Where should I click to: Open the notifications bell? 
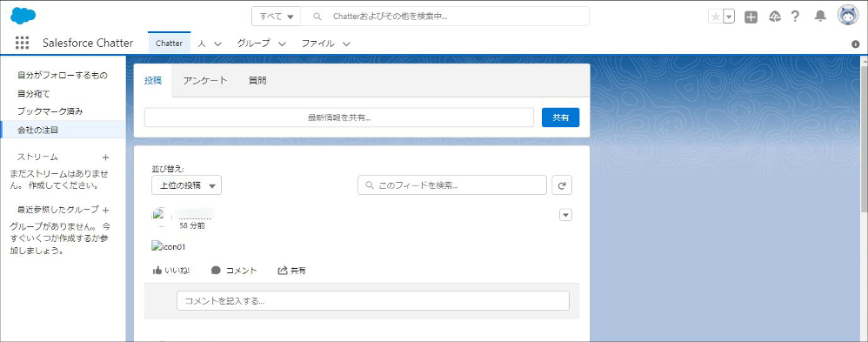(820, 17)
